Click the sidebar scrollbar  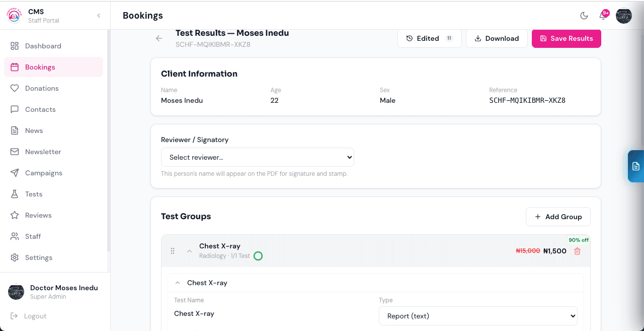click(109, 141)
